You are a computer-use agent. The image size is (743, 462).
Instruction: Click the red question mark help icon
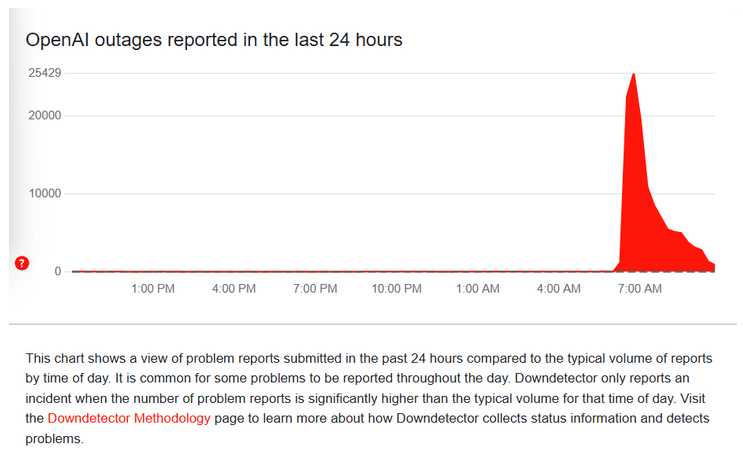(22, 263)
